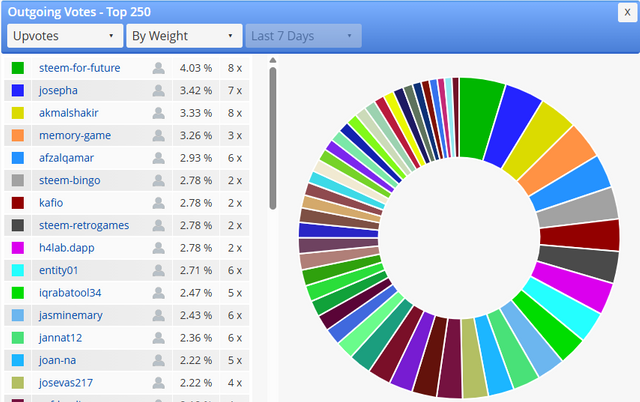The height and width of the screenshot is (402, 640).
Task: Open joan-na account link
Action: point(58,360)
